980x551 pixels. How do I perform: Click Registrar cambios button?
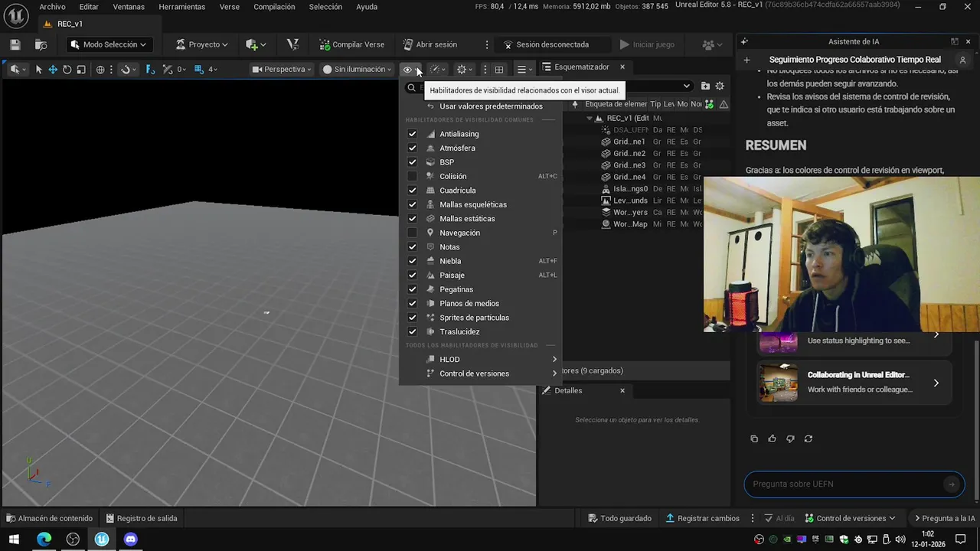(702, 518)
